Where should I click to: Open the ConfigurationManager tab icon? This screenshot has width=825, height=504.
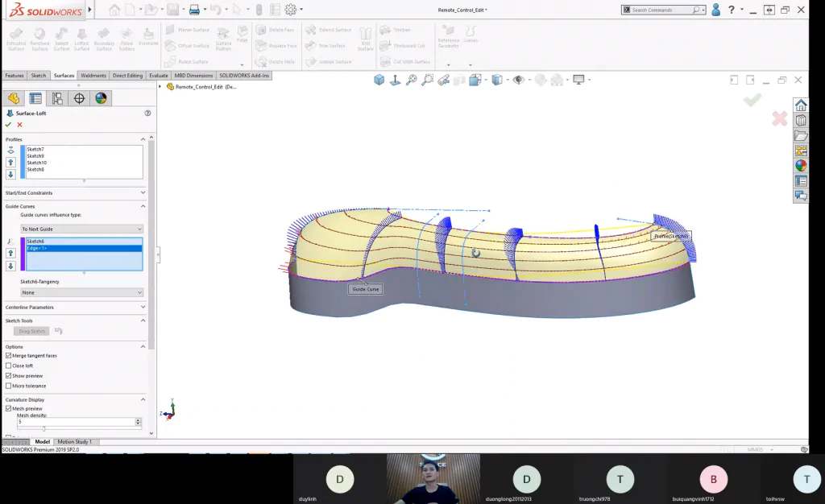pyautogui.click(x=57, y=98)
